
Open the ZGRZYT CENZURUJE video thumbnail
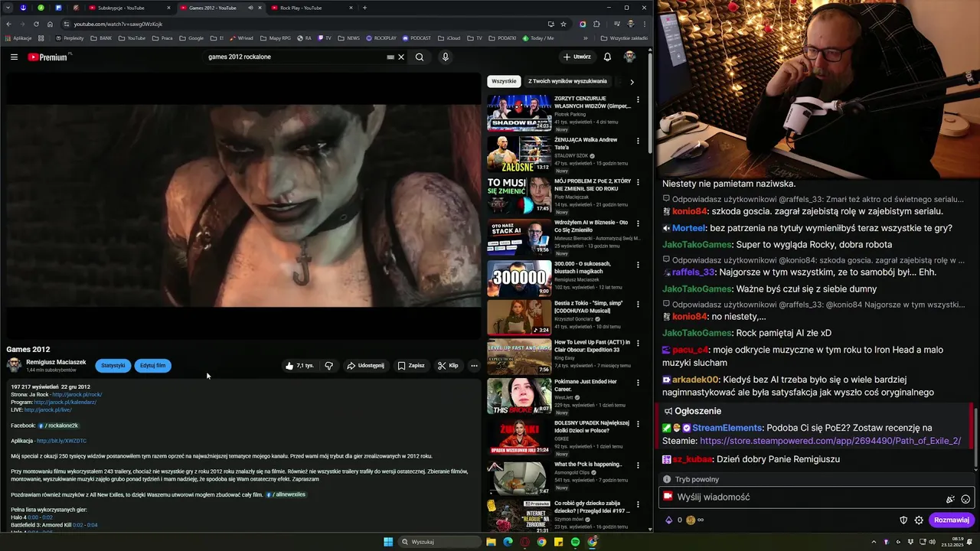click(x=519, y=113)
